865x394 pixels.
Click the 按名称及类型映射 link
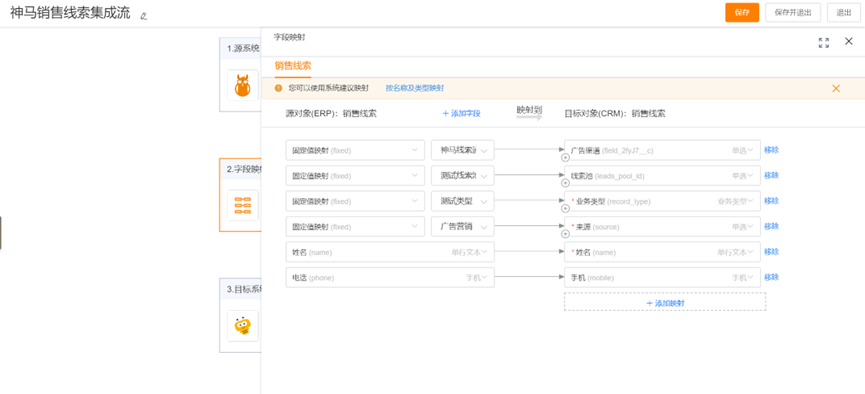click(x=415, y=88)
